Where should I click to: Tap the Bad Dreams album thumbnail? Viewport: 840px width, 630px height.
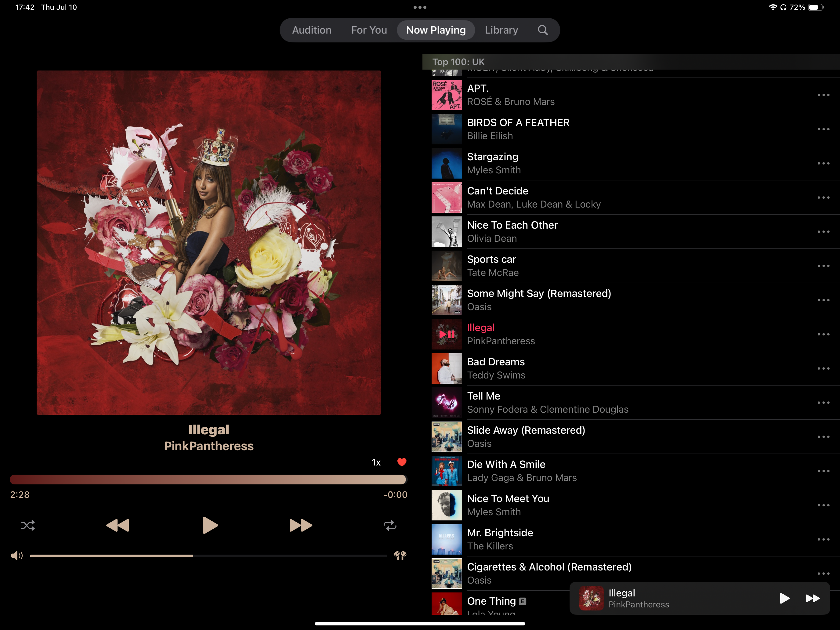(447, 368)
